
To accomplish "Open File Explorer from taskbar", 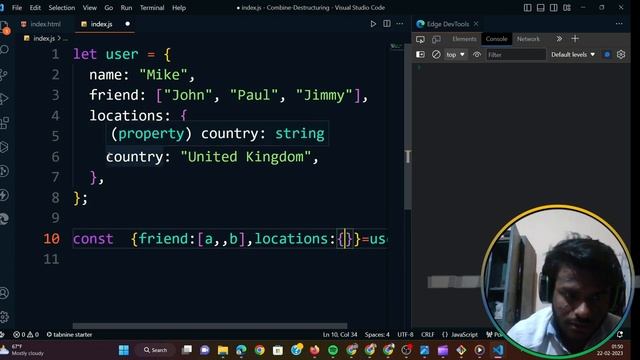I will [x=223, y=350].
